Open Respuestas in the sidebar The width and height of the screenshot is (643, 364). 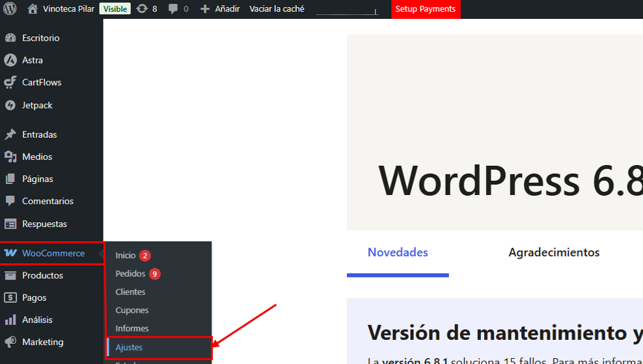pyautogui.click(x=44, y=224)
